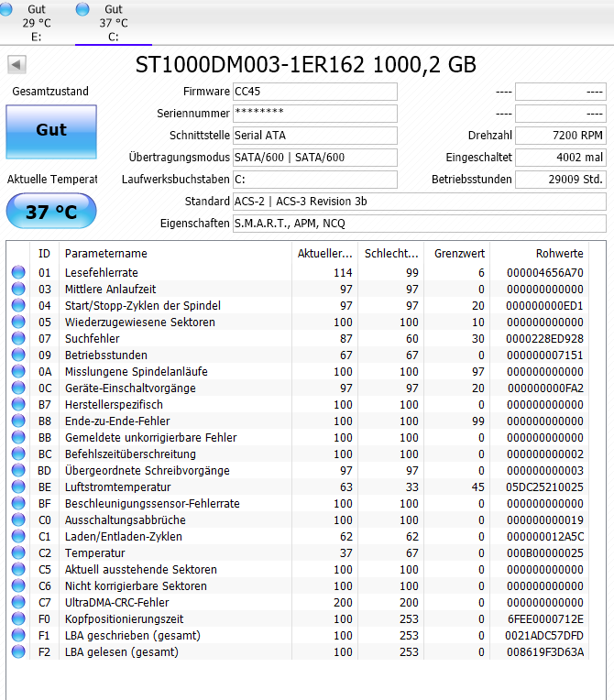614x700 pixels.
Task: Select raw value 000004656A70
Action: point(544,273)
